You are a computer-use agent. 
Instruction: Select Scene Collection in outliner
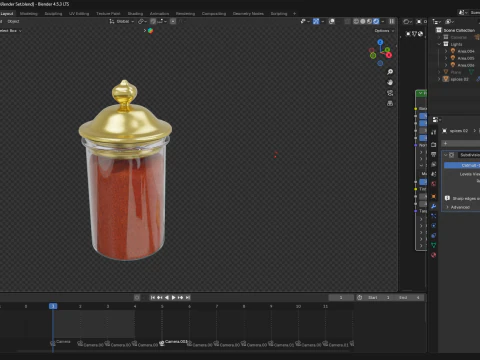[459, 30]
